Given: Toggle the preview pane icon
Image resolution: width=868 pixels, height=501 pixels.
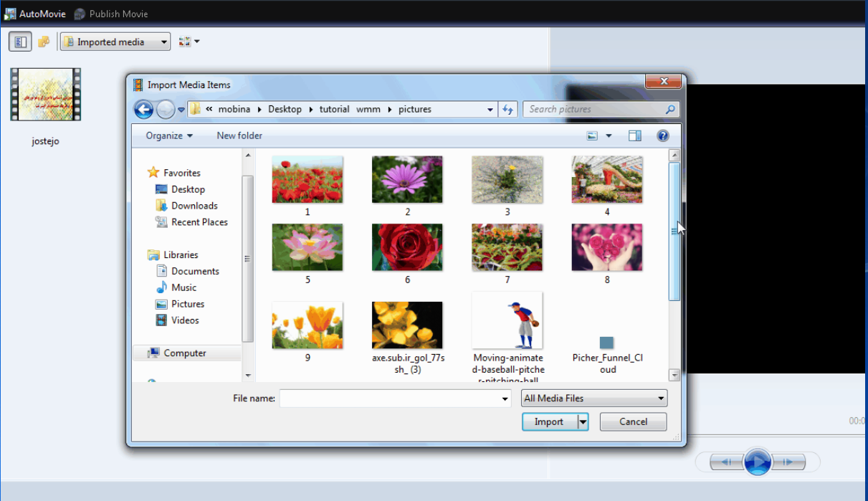Looking at the screenshot, I should coord(634,135).
